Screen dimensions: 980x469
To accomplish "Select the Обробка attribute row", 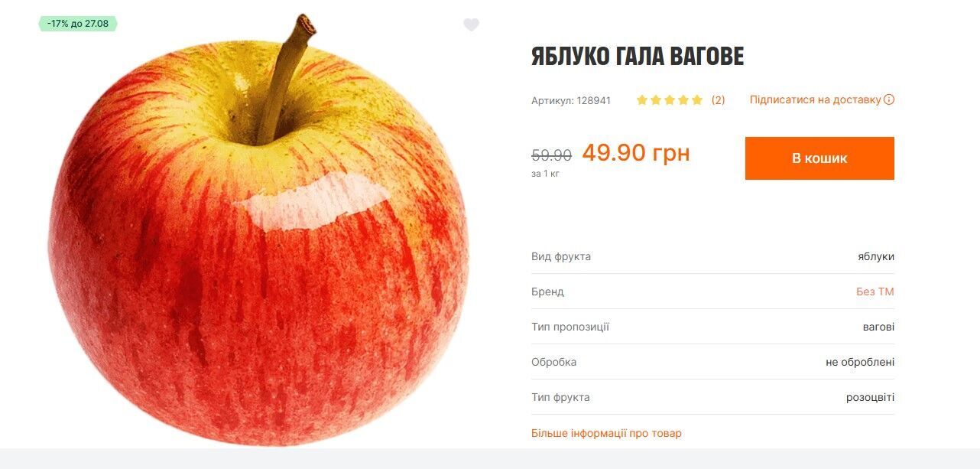I will (712, 362).
